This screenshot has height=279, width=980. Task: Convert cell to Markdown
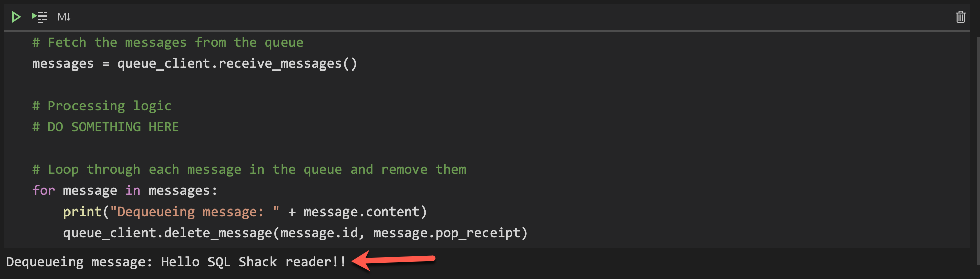point(64,17)
